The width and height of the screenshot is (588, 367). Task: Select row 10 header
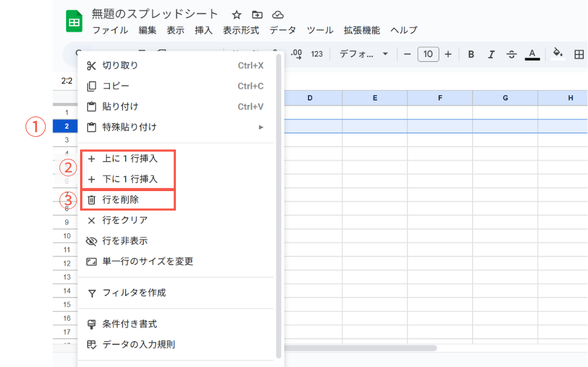67,236
